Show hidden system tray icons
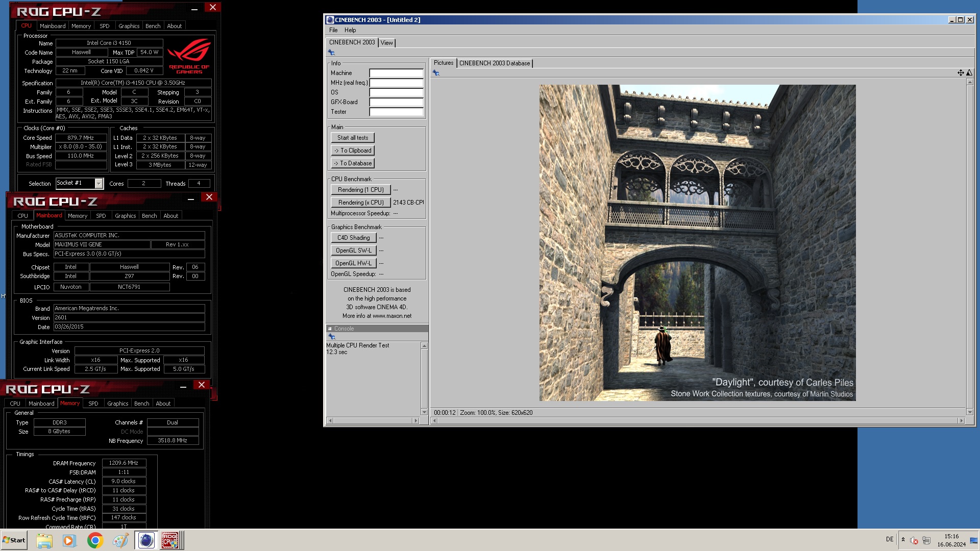980x551 pixels. 903,540
